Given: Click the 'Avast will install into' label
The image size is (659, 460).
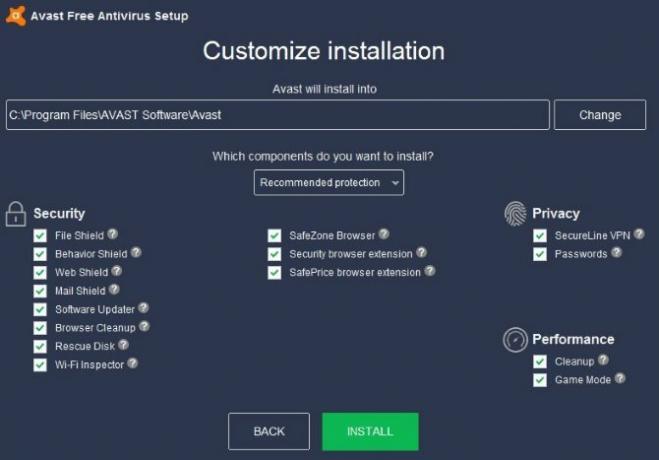Looking at the screenshot, I should click(324, 89).
